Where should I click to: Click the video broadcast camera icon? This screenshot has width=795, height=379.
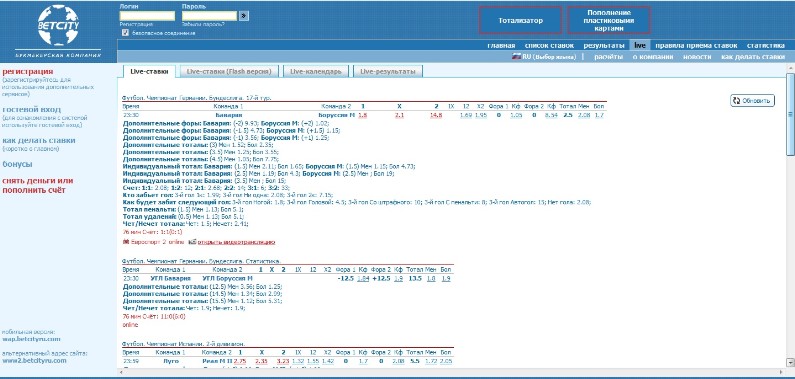[x=192, y=242]
